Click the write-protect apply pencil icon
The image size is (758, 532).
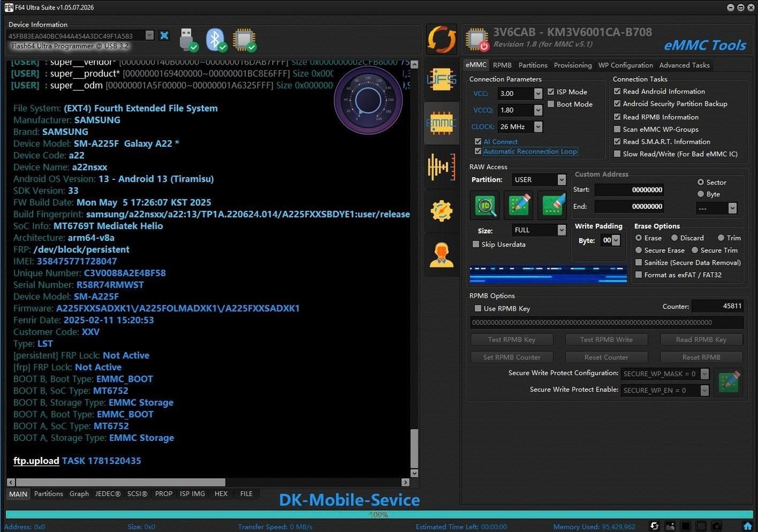click(728, 382)
